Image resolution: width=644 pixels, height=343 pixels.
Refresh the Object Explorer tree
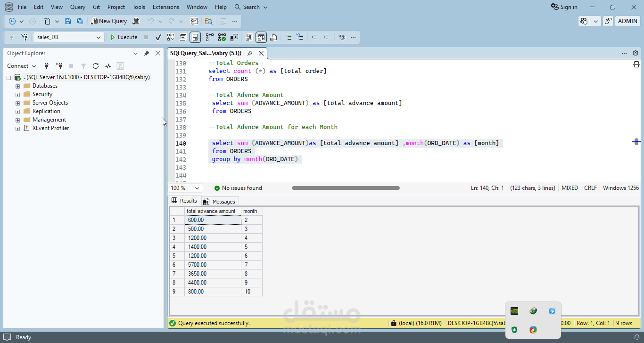pyautogui.click(x=96, y=66)
